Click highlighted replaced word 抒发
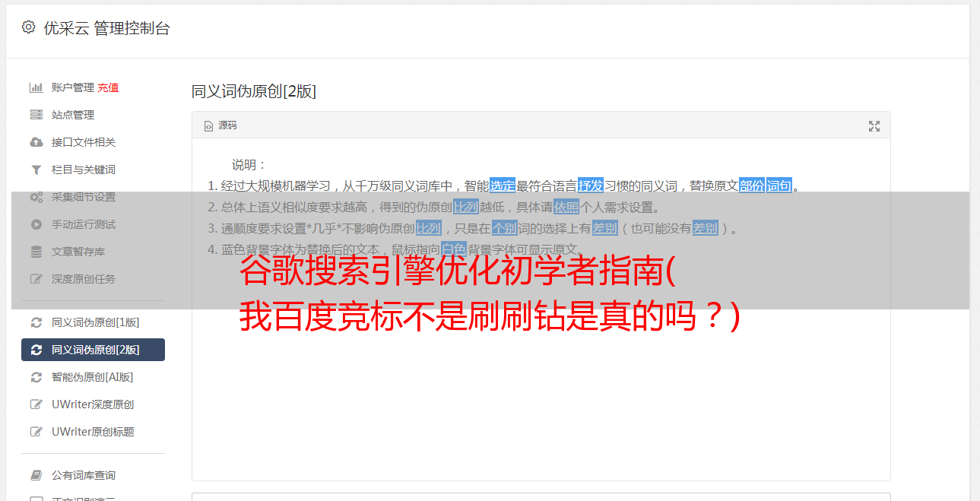The height and width of the screenshot is (501, 980). (591, 185)
